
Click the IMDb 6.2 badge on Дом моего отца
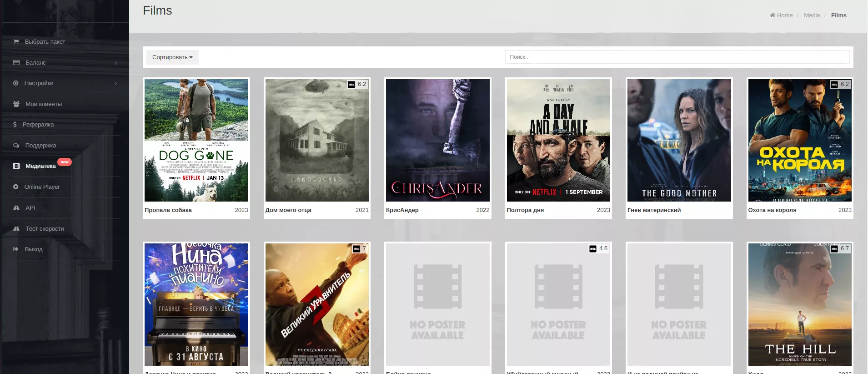(x=357, y=84)
